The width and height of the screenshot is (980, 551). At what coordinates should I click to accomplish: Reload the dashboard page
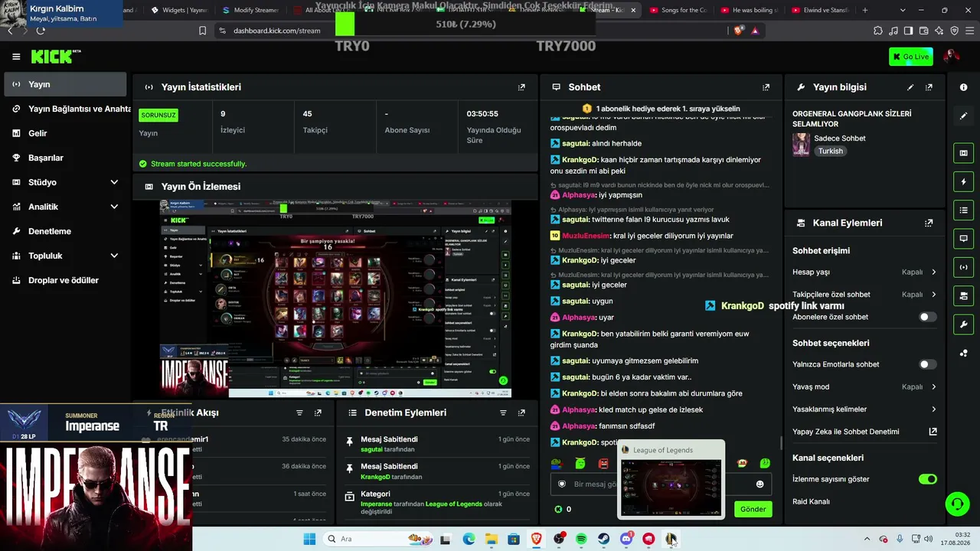(41, 31)
